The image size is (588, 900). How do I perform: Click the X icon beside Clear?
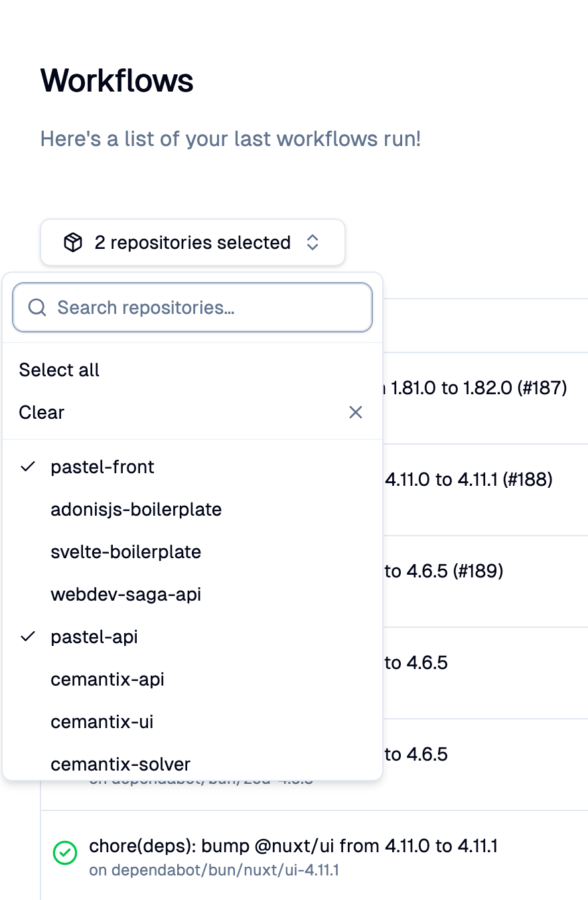356,412
